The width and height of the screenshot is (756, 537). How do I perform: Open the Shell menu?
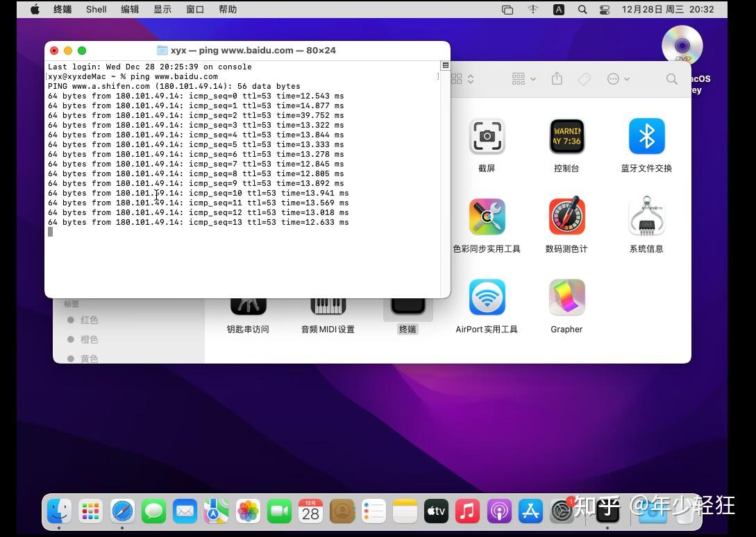pos(96,9)
